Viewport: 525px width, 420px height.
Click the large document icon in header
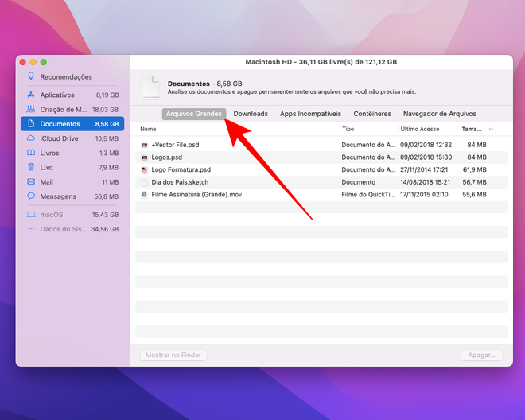pos(150,87)
